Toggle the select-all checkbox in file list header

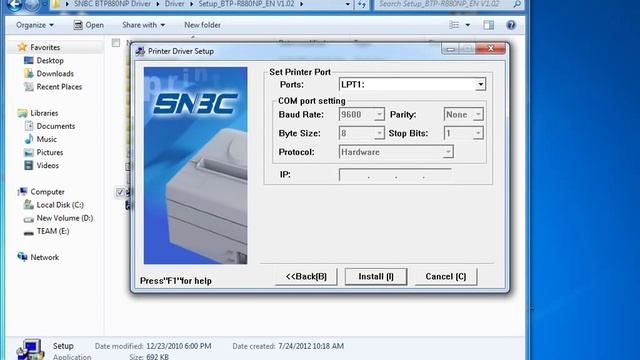116,43
